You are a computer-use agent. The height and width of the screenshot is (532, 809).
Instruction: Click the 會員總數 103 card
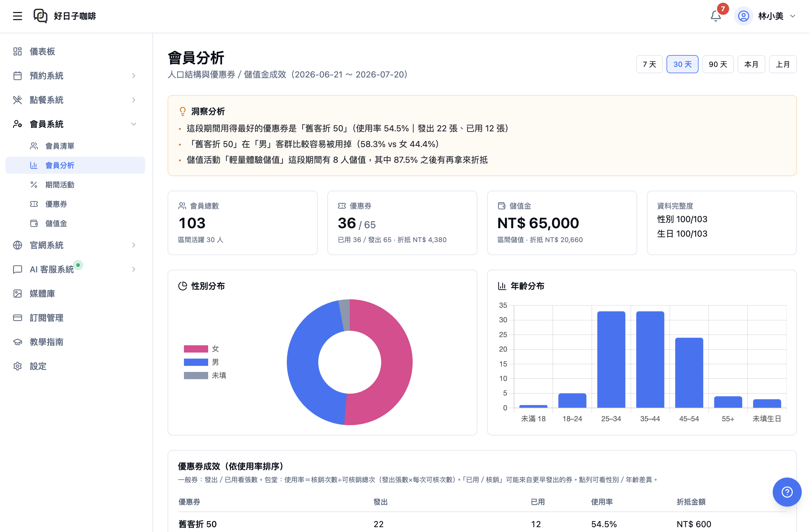[242, 223]
